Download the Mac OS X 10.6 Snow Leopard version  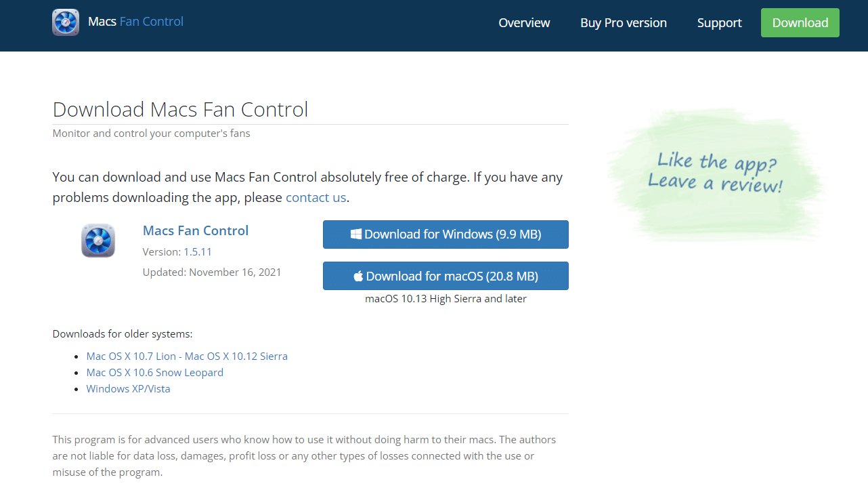click(154, 372)
